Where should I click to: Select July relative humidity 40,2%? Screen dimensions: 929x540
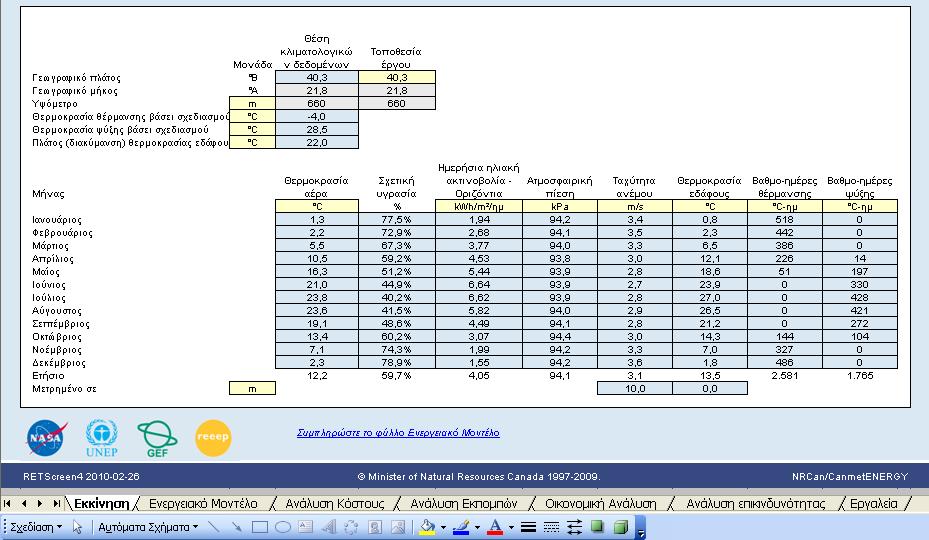[397, 298]
